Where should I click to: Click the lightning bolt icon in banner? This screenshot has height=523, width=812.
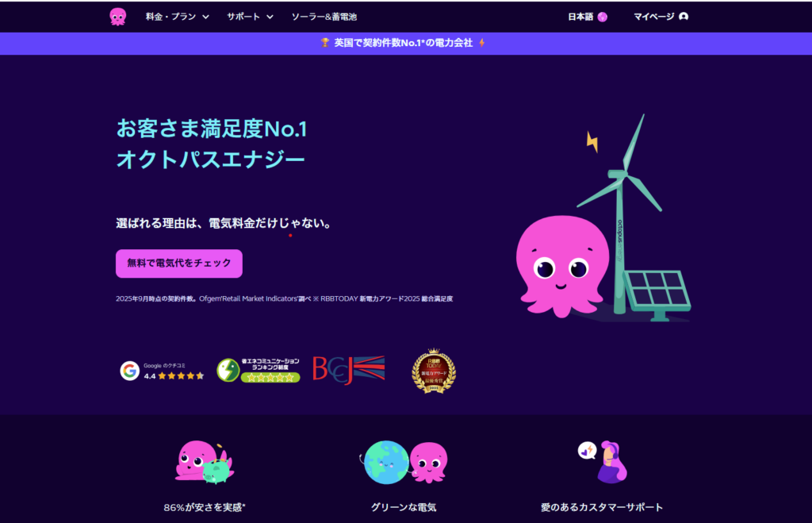(x=482, y=43)
